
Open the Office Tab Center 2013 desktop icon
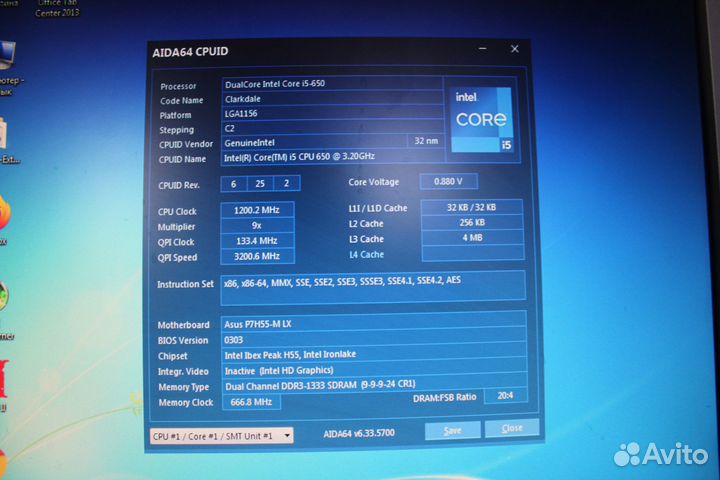[x=57, y=9]
